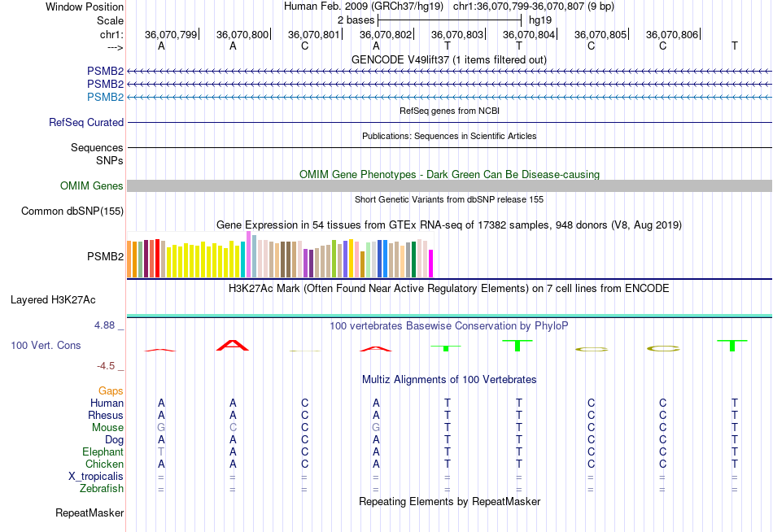Click the chr1:36,070,799-36,070,807 position text
The width and height of the screenshot is (773, 532).
pos(518,7)
